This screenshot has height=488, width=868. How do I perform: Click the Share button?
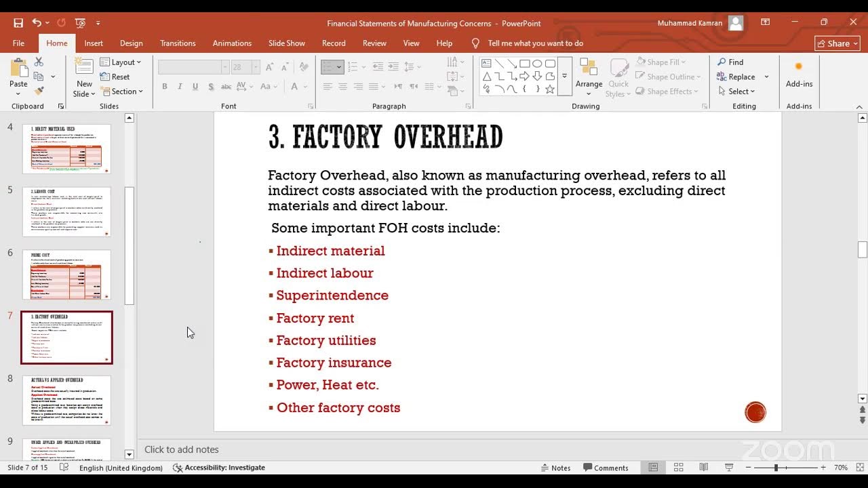(837, 43)
